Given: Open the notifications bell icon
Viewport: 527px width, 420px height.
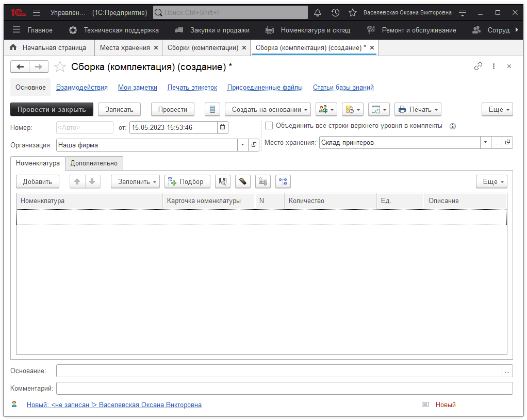Looking at the screenshot, I should pos(318,12).
